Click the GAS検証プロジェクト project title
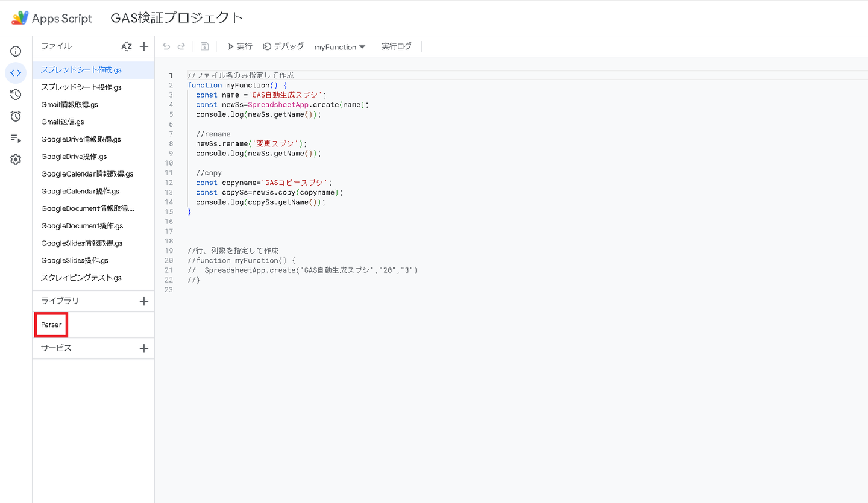868x503 pixels. (x=177, y=18)
